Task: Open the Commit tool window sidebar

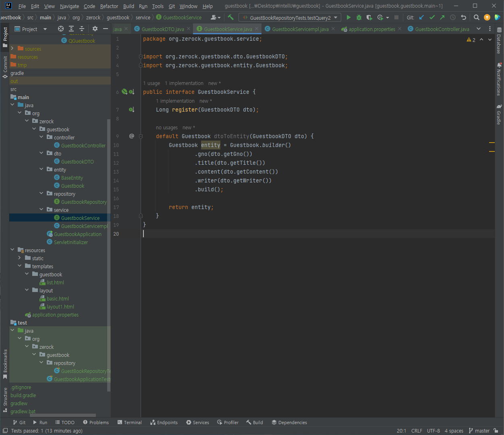Action: click(5, 67)
